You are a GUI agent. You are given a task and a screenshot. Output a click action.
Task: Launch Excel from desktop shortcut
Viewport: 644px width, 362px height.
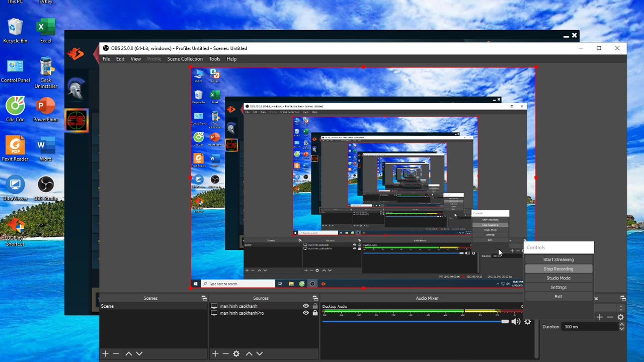click(x=46, y=31)
